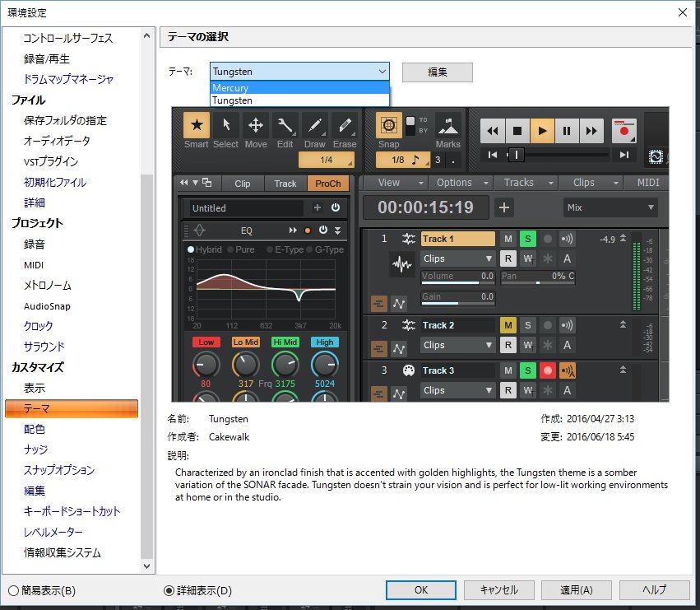Toggle the EQ module power icon

pyautogui.click(x=322, y=230)
